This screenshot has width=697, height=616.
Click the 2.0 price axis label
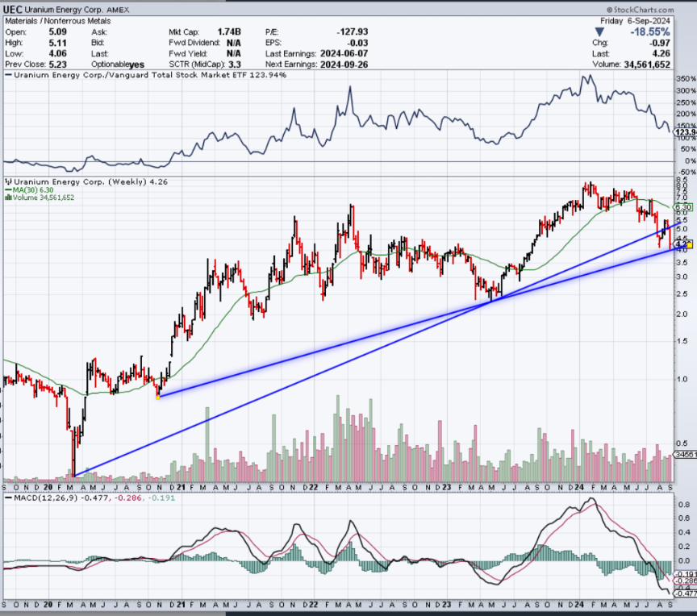682,314
